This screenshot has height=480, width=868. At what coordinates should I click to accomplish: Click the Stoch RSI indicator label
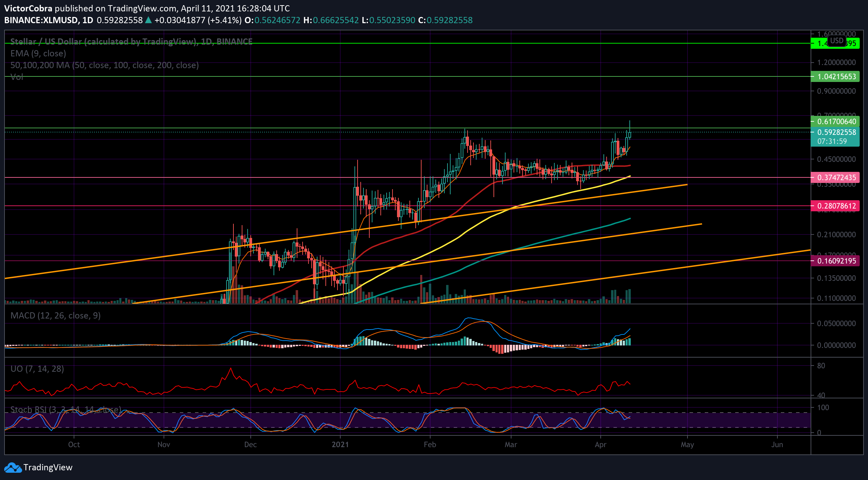point(66,410)
